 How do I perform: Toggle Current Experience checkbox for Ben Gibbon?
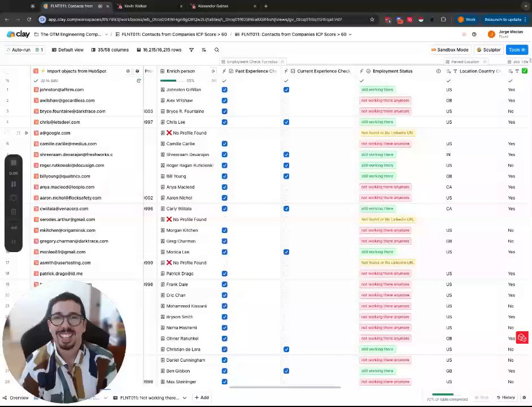click(286, 371)
